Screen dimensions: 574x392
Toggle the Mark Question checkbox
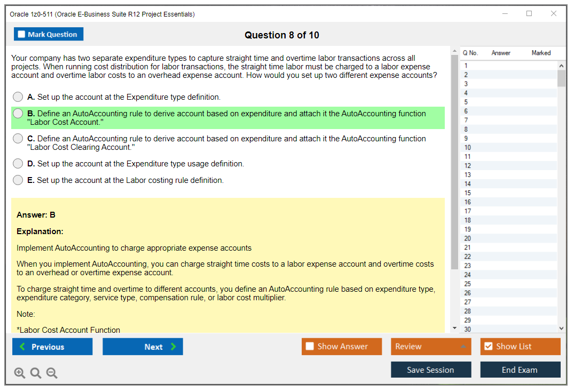[x=22, y=34]
